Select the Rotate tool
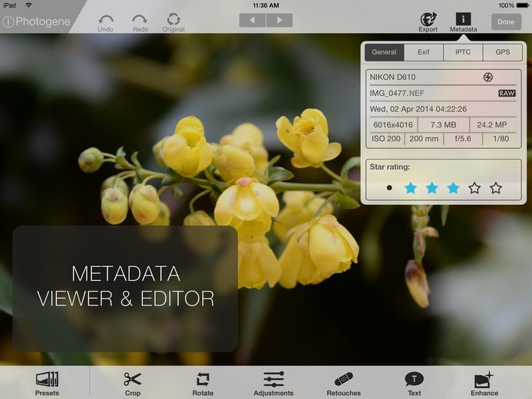This screenshot has width=532, height=399. click(203, 384)
